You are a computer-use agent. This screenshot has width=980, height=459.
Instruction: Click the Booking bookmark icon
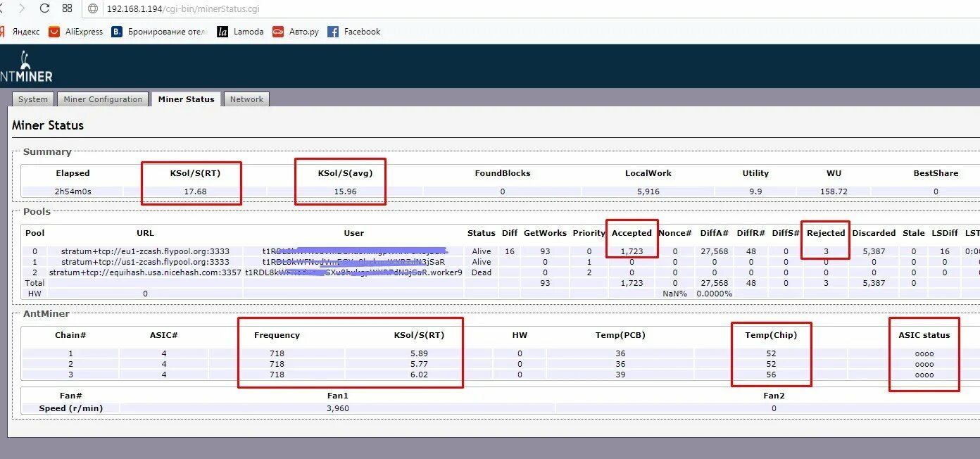(117, 32)
